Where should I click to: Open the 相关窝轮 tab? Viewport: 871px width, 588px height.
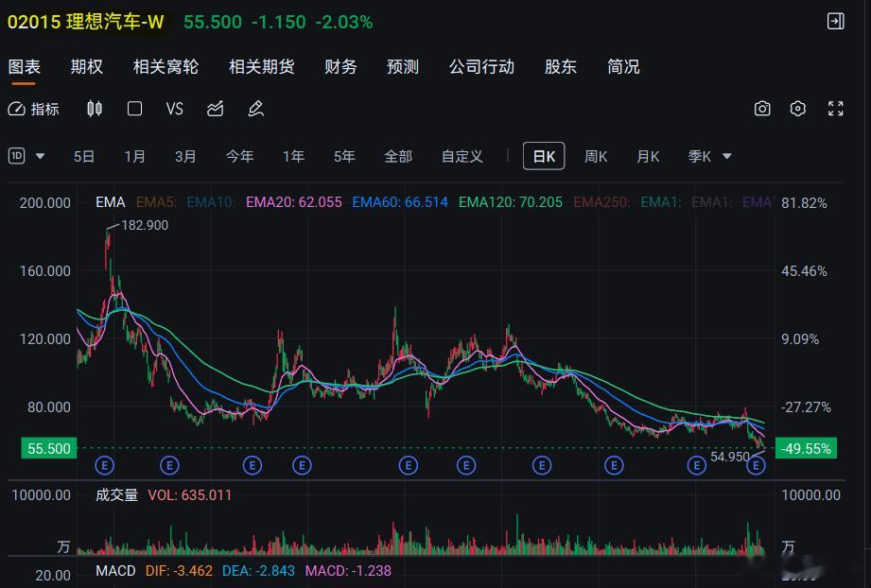pyautogui.click(x=165, y=66)
